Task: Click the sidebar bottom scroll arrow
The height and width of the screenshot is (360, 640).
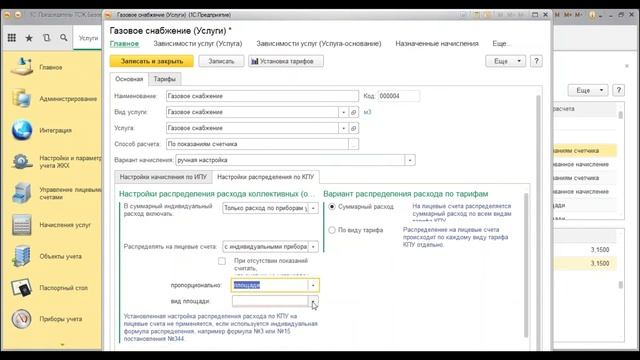Action: (62, 345)
